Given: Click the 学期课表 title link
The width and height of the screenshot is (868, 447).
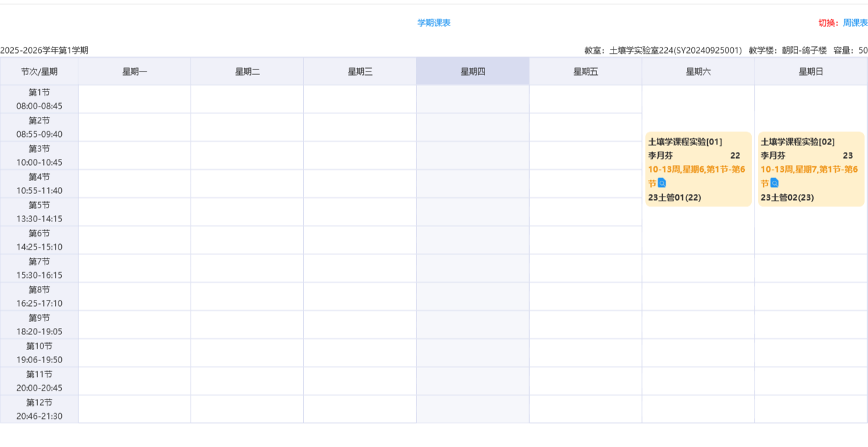Looking at the screenshot, I should tap(434, 23).
